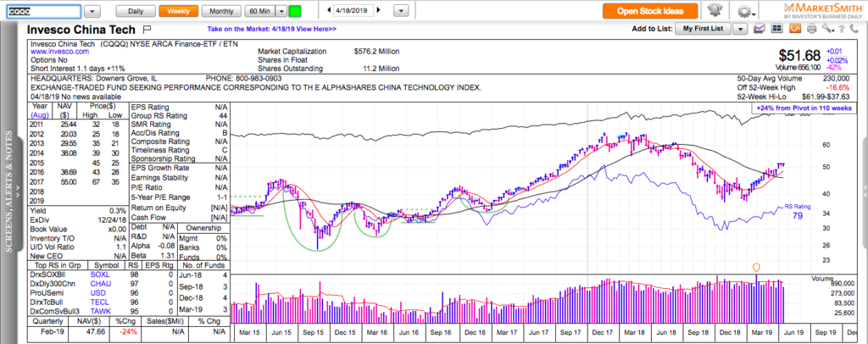Click the orange chart pattern icon

click(x=794, y=29)
